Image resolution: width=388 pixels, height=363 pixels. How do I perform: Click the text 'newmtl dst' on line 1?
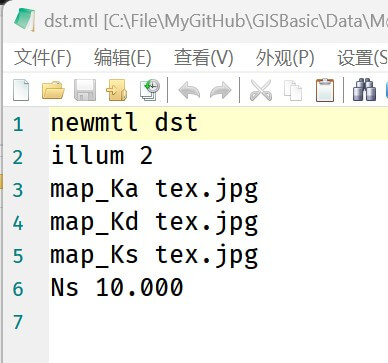click(124, 122)
